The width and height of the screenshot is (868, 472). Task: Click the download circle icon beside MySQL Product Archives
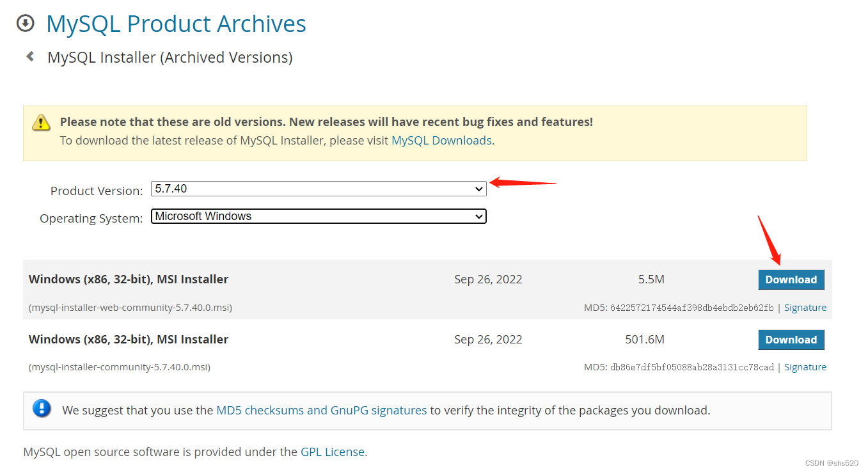25,24
